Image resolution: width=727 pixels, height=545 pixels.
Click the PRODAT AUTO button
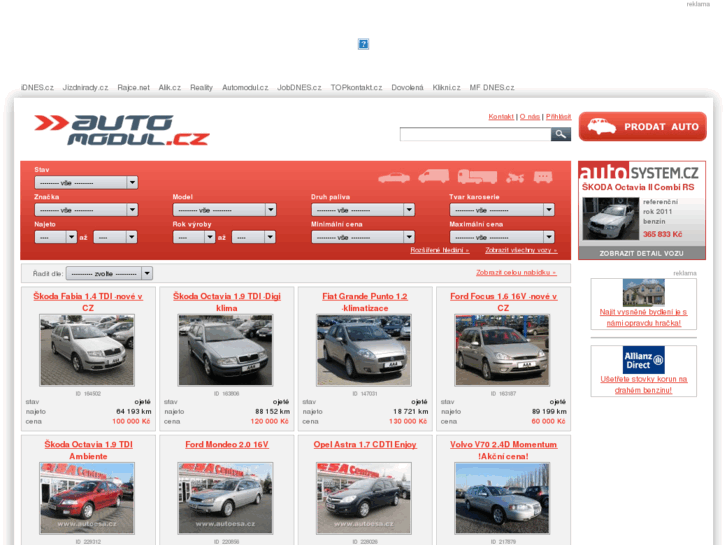[643, 126]
